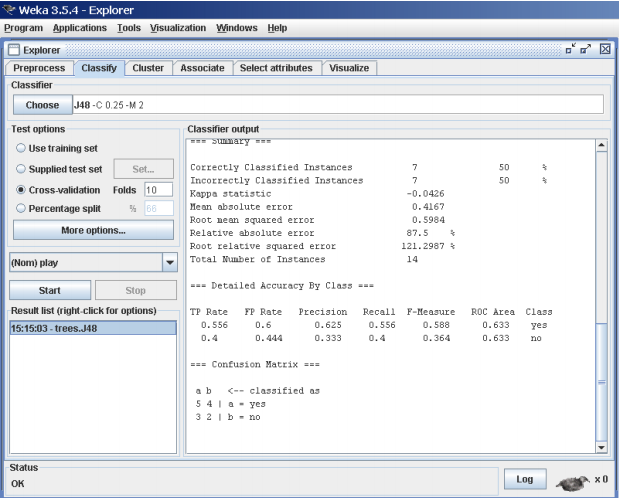Click the Choose classifier button
Viewport: 619px width, 498px height.
click(x=42, y=105)
